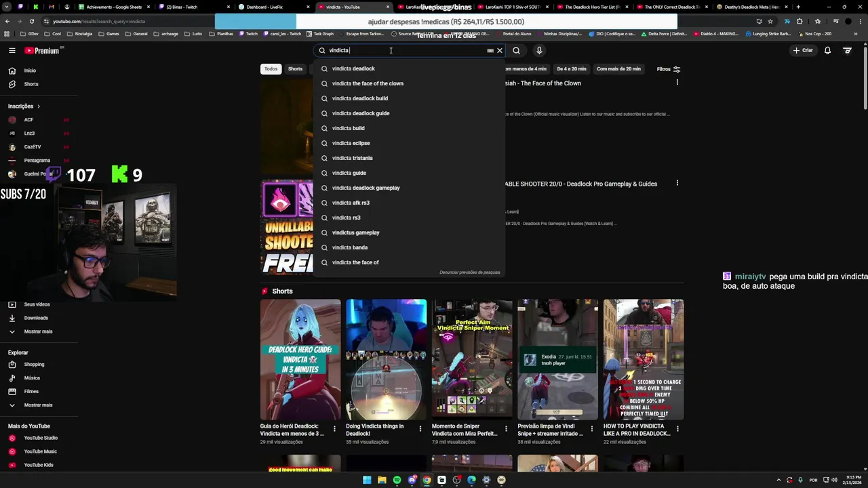Open options for 'Doing Vindicta things' short
This screenshot has width=868, height=488.
pos(420,429)
